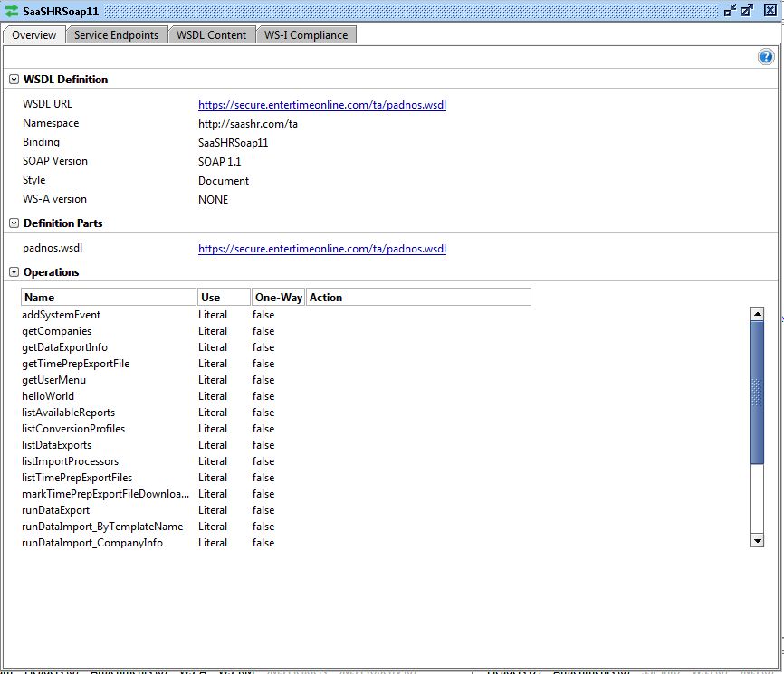Click the operations list scroll down arrow
784x674 pixels.
point(757,541)
